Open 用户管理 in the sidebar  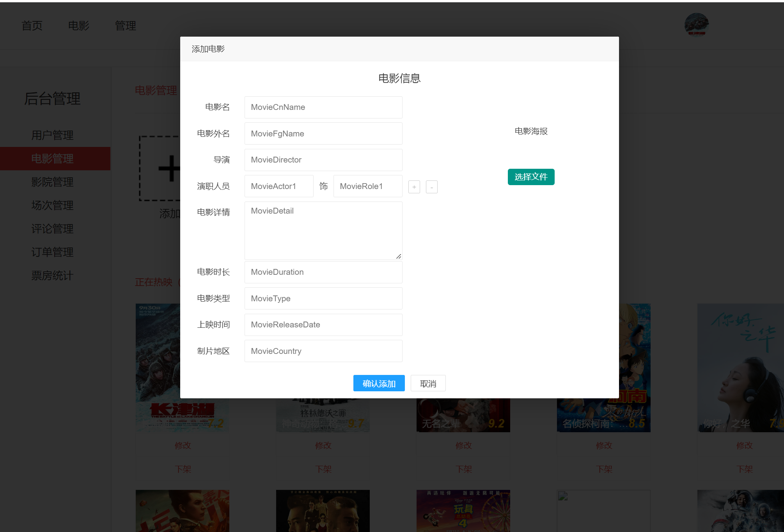click(x=52, y=135)
